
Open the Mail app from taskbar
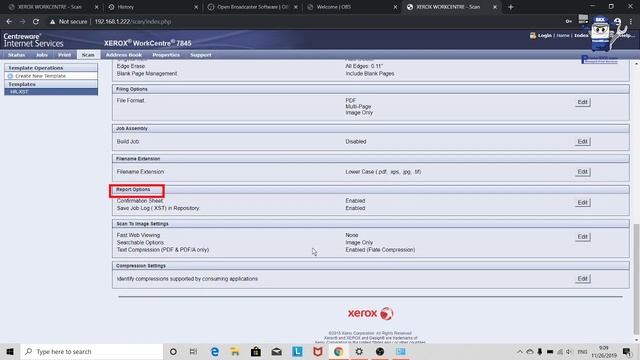tap(276, 351)
